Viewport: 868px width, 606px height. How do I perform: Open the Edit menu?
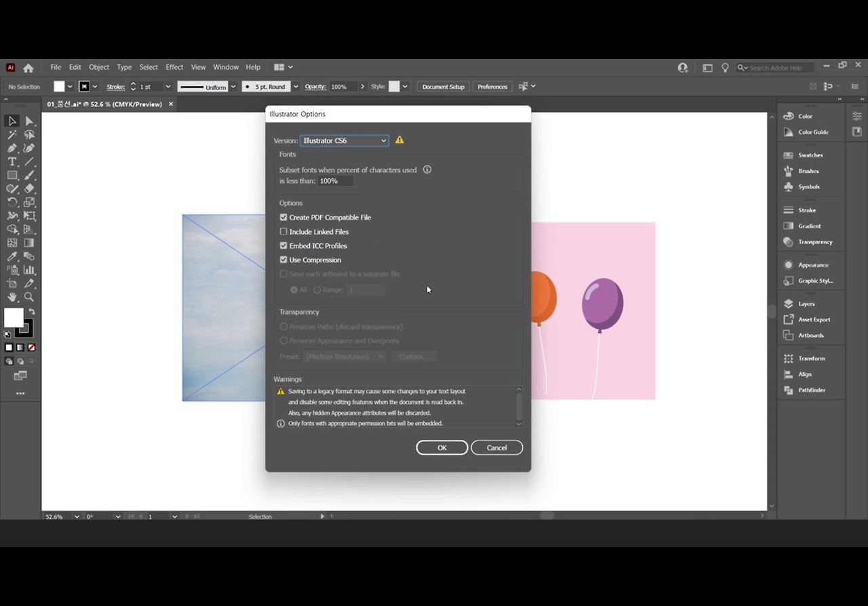click(75, 67)
